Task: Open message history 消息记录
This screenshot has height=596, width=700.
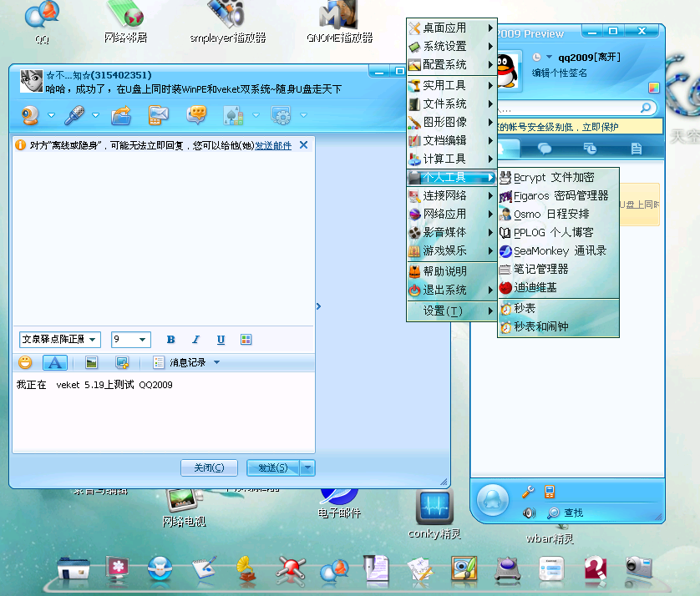Action: [x=187, y=362]
